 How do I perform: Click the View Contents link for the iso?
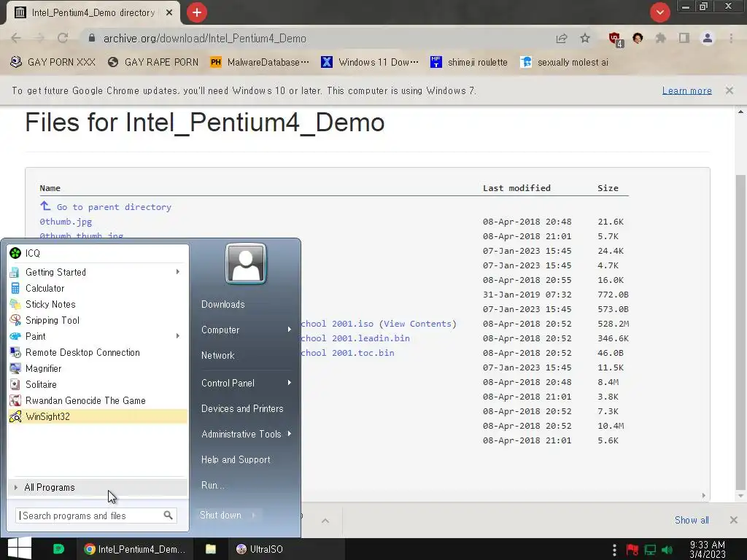(x=418, y=324)
